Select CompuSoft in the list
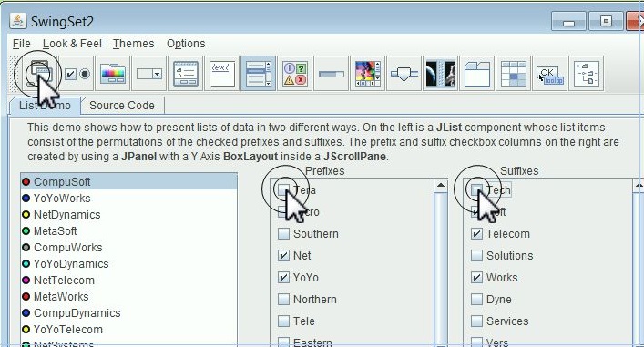Image resolution: width=644 pixels, height=347 pixels. 129,181
